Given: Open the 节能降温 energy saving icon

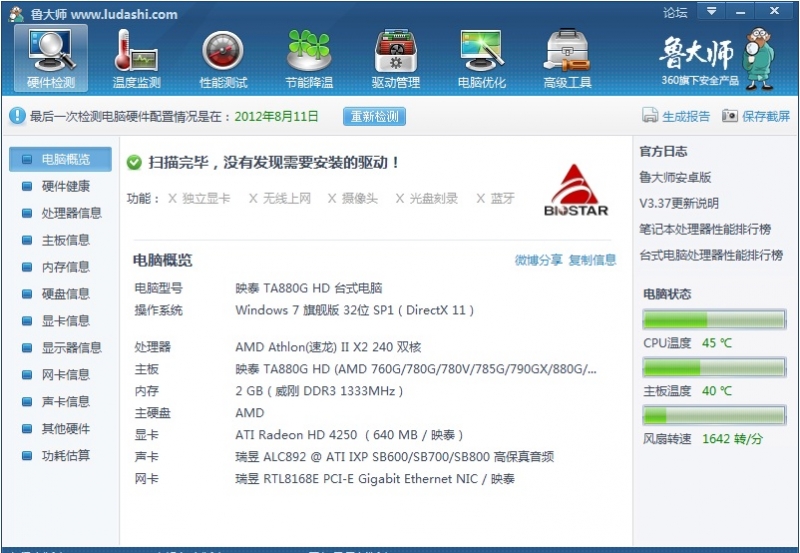Looking at the screenshot, I should point(309,57).
